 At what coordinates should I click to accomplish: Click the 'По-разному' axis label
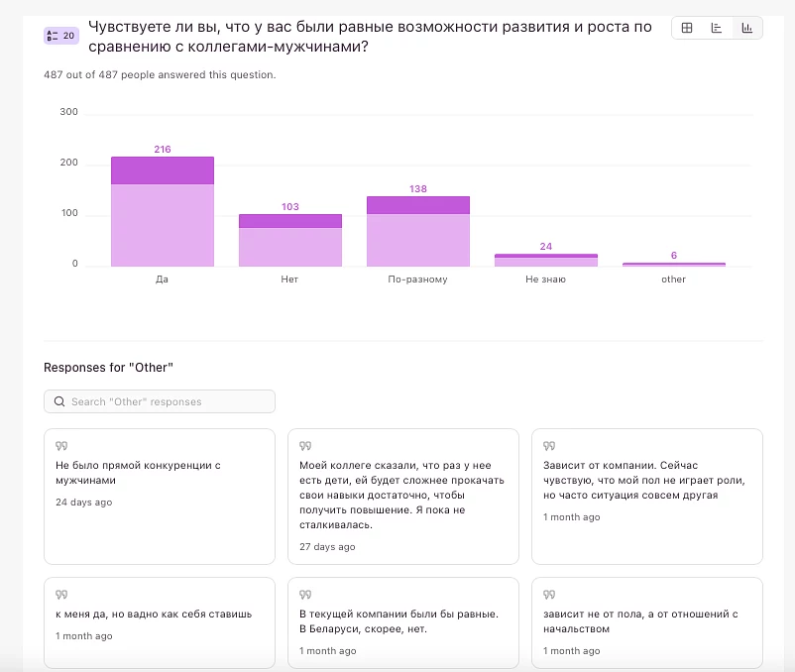point(417,280)
